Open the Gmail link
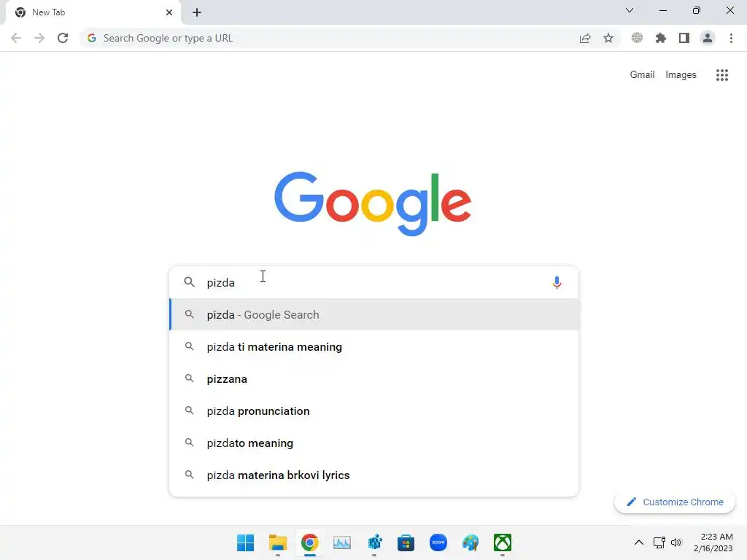The image size is (747, 560). [x=642, y=75]
